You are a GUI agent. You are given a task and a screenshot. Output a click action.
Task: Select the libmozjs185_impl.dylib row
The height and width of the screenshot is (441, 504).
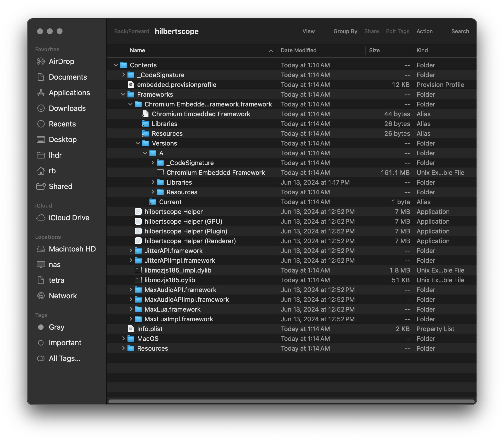[292, 270]
